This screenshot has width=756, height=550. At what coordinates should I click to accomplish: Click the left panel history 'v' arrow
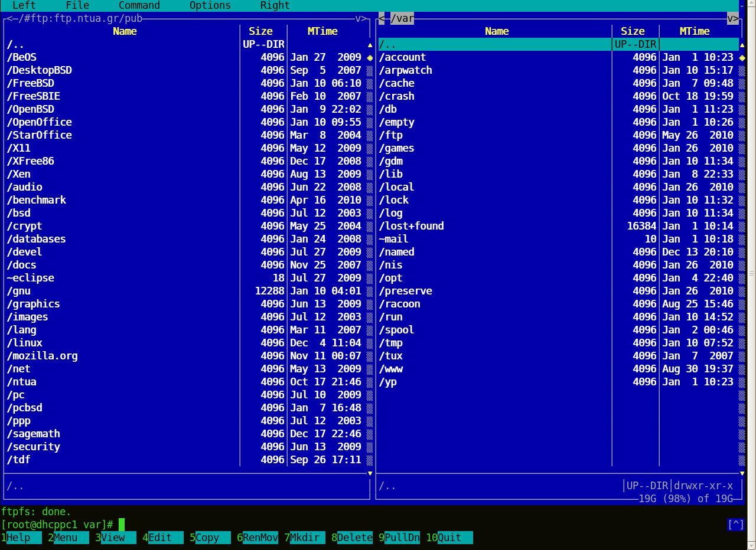click(358, 18)
